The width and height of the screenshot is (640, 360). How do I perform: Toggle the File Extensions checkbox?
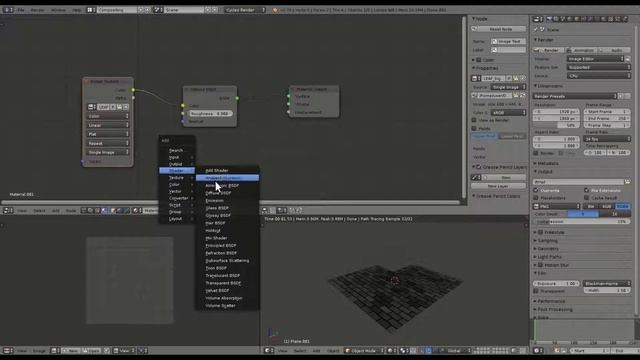587,190
